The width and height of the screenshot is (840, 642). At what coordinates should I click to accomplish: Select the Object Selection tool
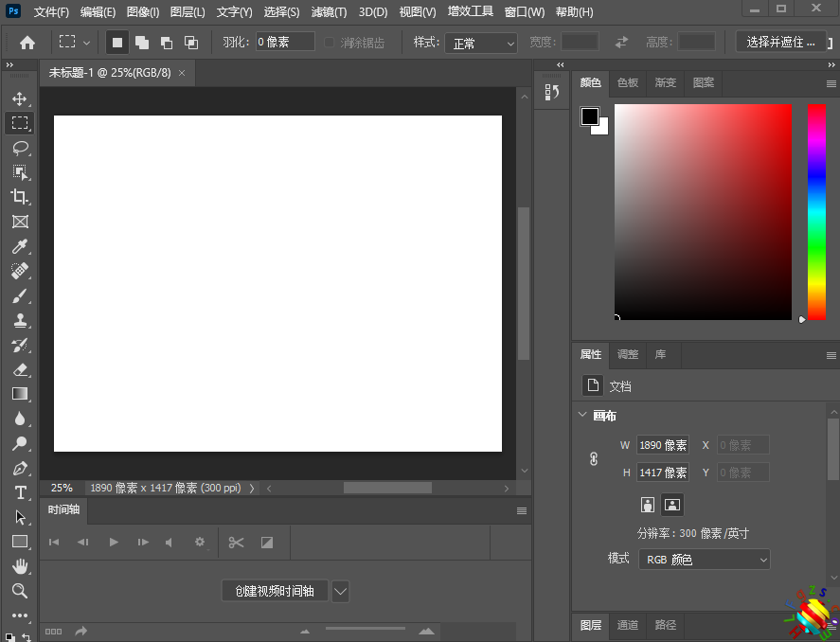pyautogui.click(x=20, y=172)
